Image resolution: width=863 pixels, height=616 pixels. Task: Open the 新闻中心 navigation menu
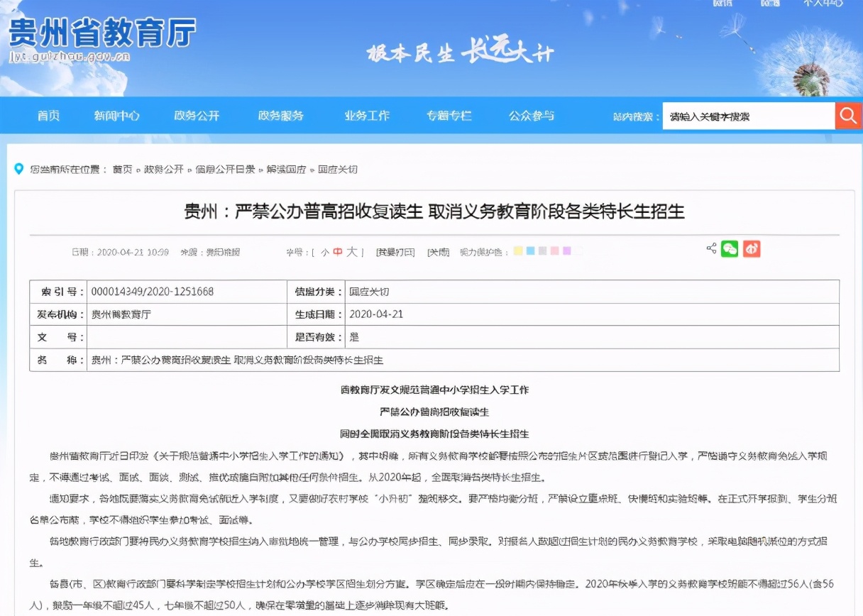[x=116, y=116]
